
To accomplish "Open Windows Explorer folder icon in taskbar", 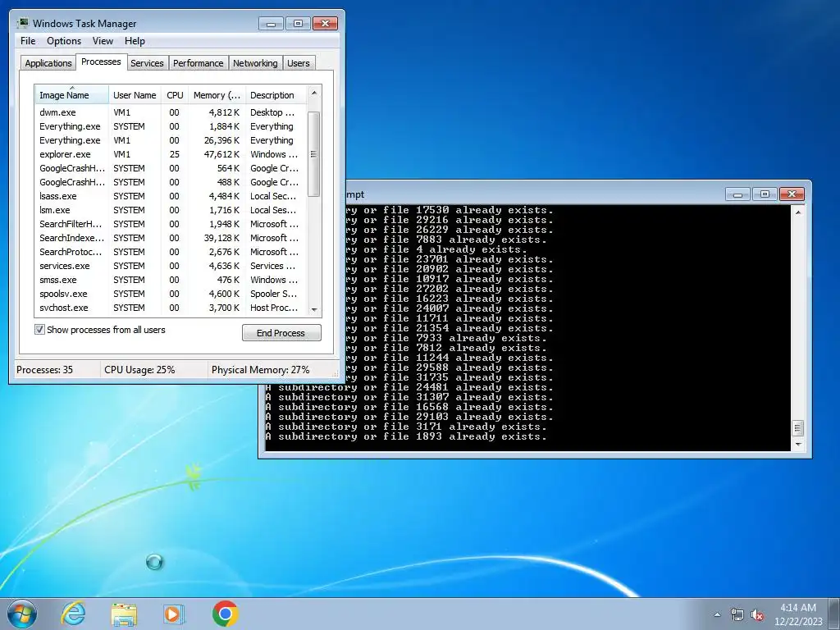I will pos(124,614).
